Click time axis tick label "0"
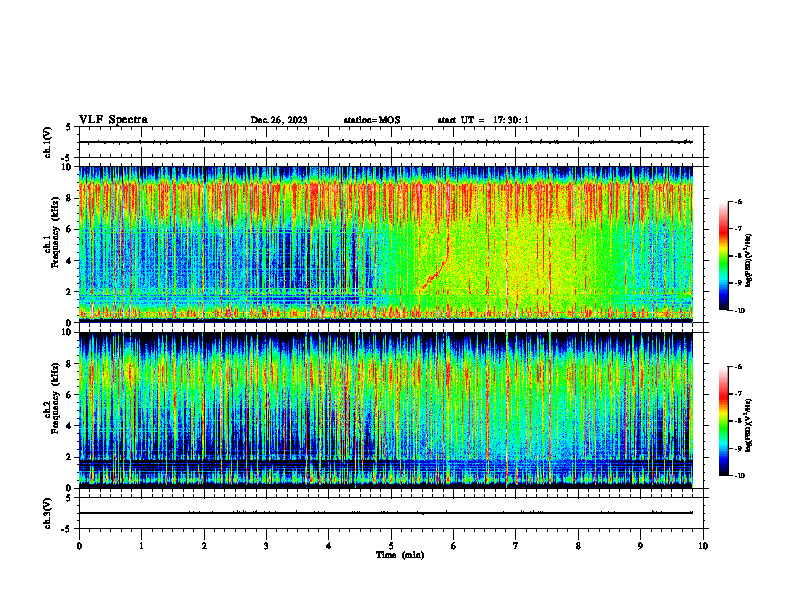792x612 pixels. 79,546
